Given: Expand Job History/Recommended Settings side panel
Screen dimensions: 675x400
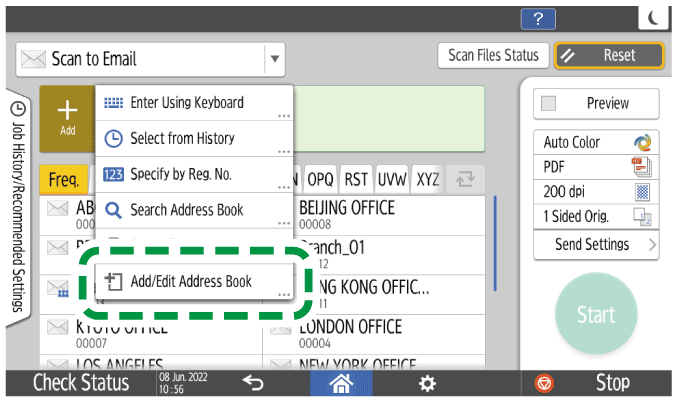Looking at the screenshot, I should click(18, 207).
